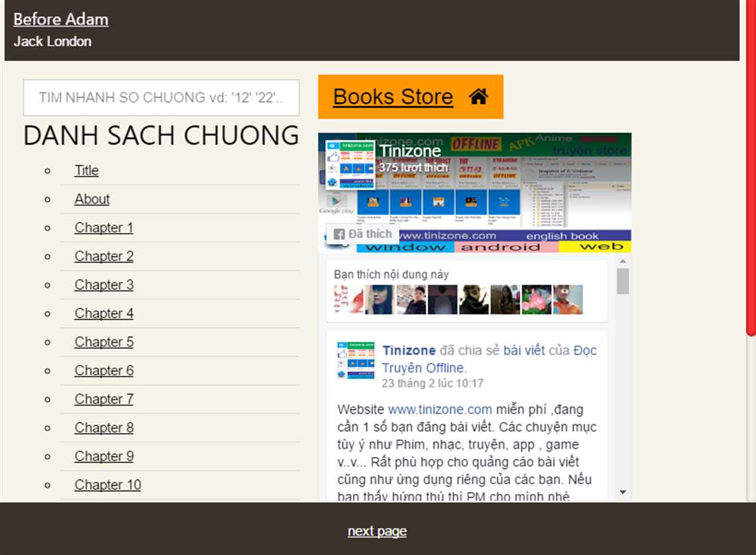The image size is (756, 555).
Task: Follow the next page link in footer
Action: coord(377,531)
